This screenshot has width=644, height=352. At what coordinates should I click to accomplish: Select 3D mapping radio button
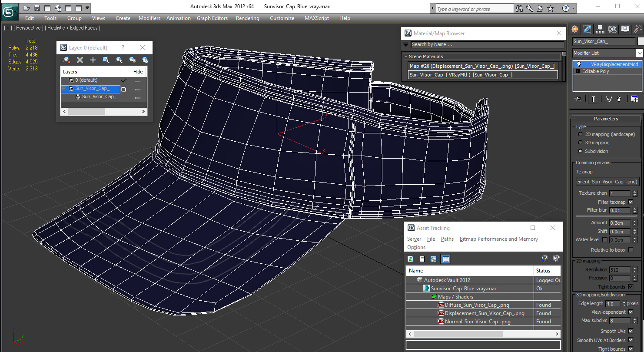tap(580, 143)
